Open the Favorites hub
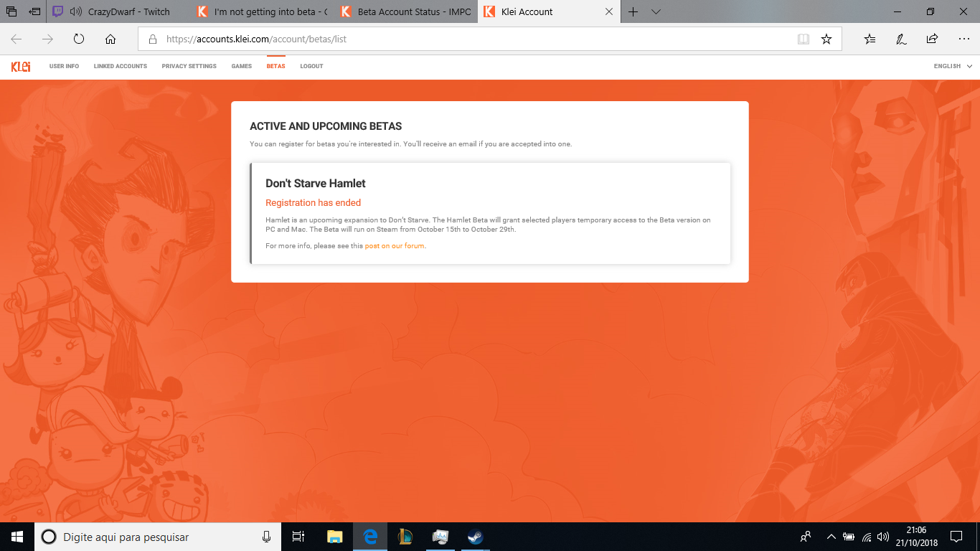 coord(870,39)
